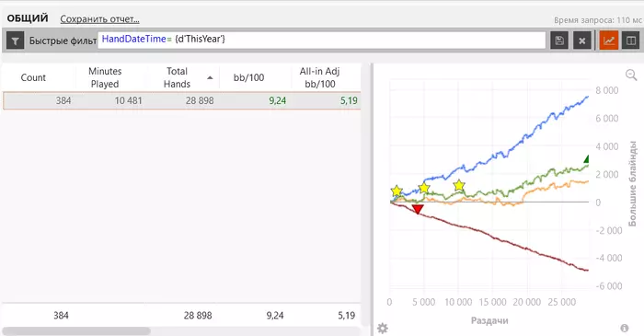Click the 'Раздачи' axis label
Viewport: 644px width, 336px height.
click(489, 320)
